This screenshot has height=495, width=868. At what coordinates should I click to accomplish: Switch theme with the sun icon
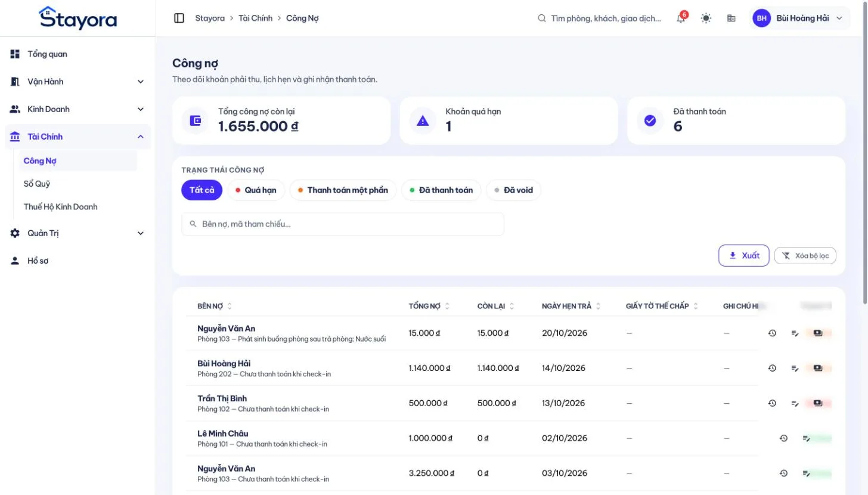click(706, 18)
